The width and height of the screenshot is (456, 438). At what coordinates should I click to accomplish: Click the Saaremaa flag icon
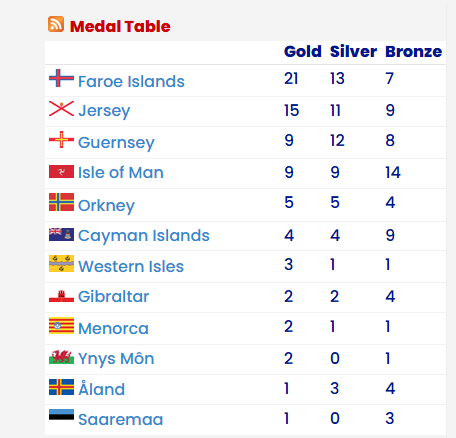click(x=61, y=414)
